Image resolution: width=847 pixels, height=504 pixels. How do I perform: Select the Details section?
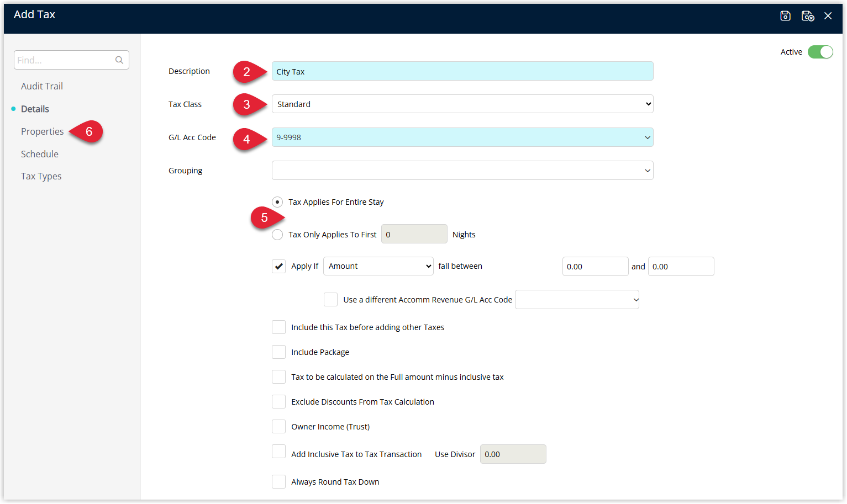tap(35, 109)
